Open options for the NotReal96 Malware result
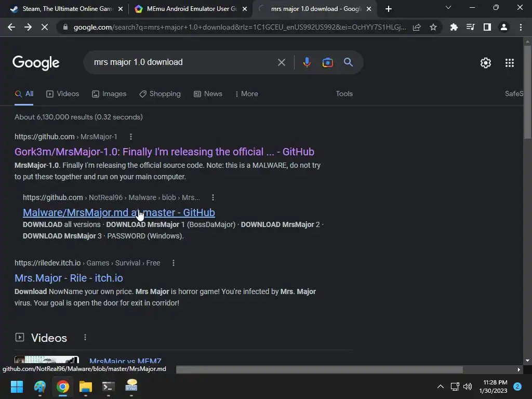Screen dimensions: 532x399 point(212,197)
